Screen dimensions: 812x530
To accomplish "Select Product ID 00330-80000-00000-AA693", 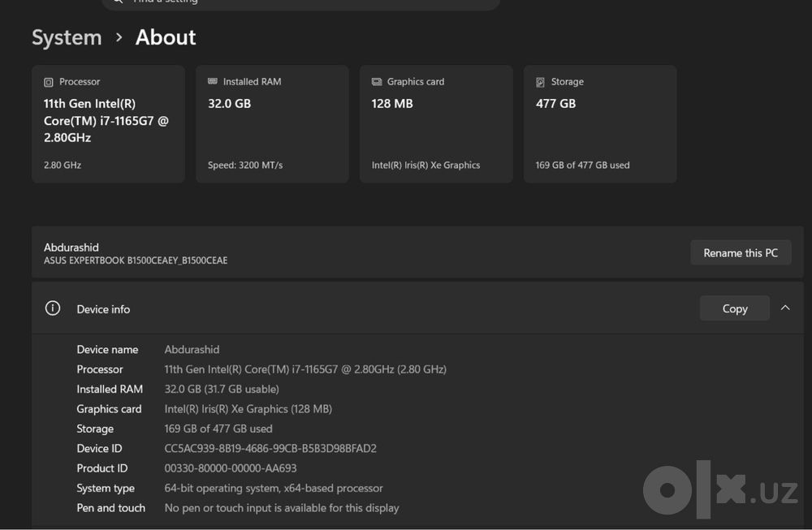I will 231,468.
